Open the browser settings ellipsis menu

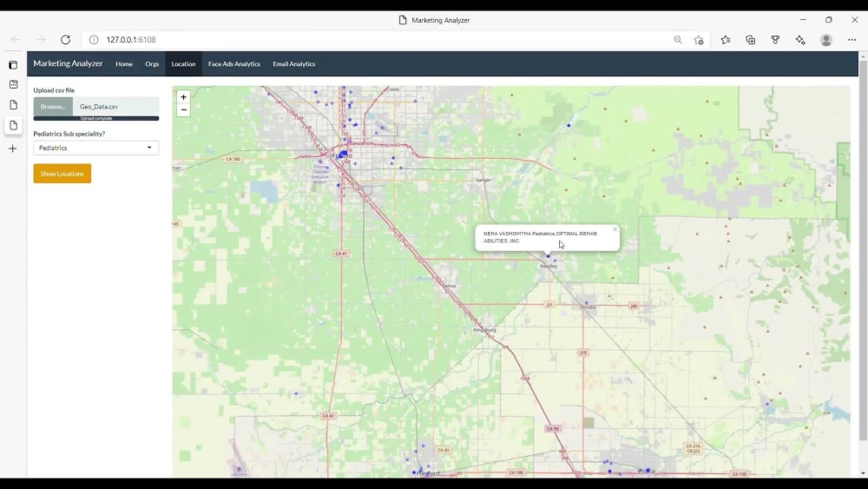[x=852, y=40]
